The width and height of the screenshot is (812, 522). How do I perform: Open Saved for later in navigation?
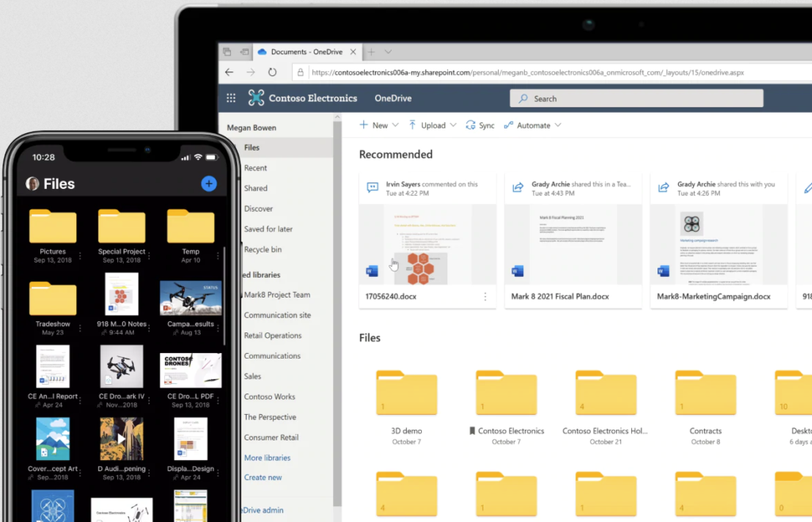[x=268, y=229]
